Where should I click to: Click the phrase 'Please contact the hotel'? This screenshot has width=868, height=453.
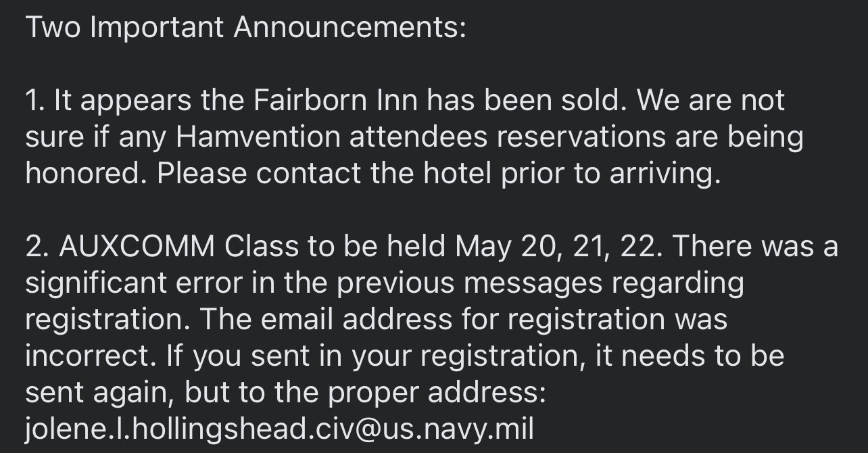[x=286, y=174]
